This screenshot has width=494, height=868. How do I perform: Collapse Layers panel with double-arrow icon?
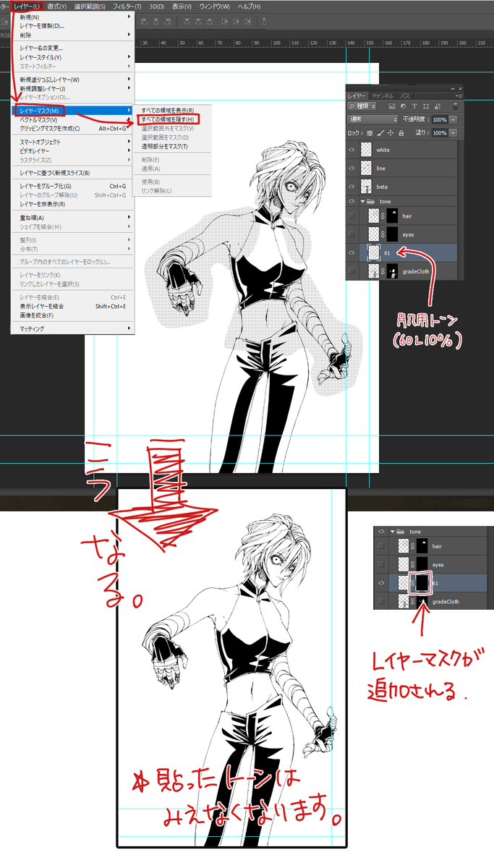[x=453, y=88]
